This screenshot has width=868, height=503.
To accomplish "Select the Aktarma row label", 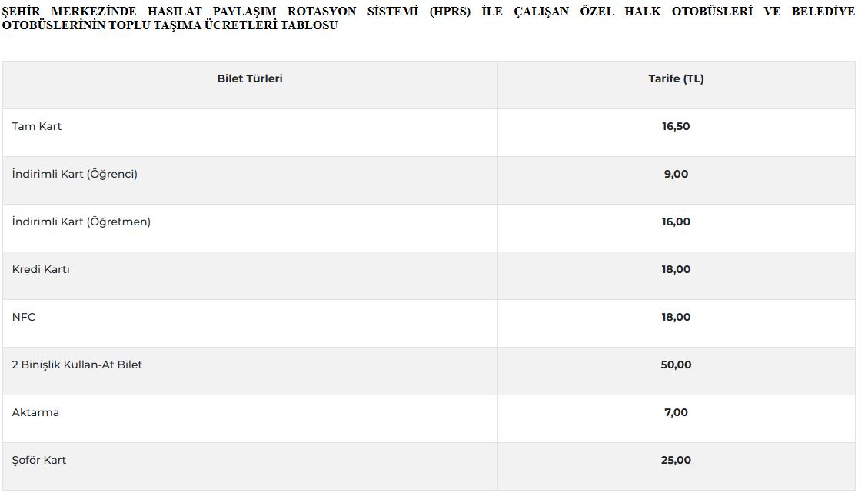I will [35, 412].
